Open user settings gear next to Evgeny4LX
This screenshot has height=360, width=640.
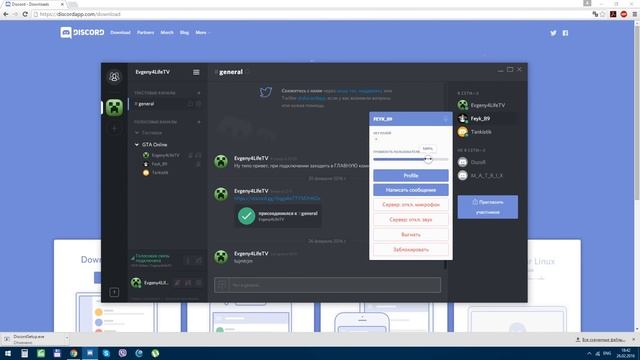coord(199,282)
